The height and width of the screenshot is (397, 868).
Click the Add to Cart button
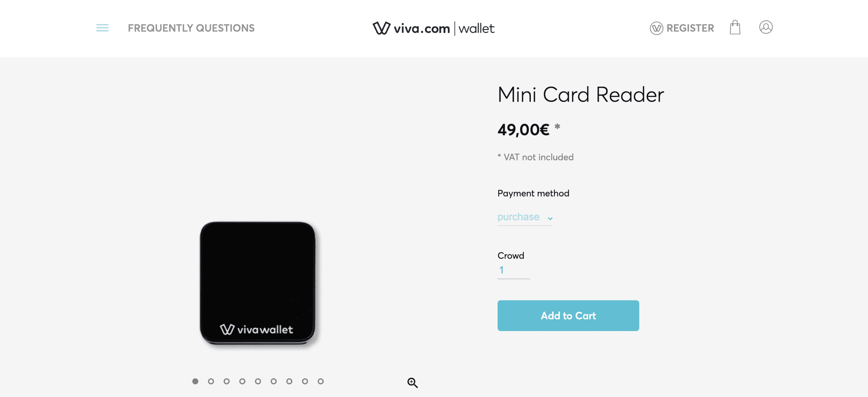click(568, 316)
